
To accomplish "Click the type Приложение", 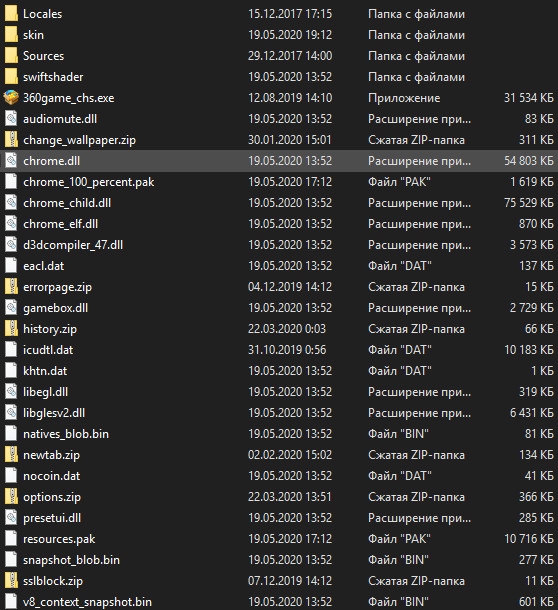I will click(404, 98).
